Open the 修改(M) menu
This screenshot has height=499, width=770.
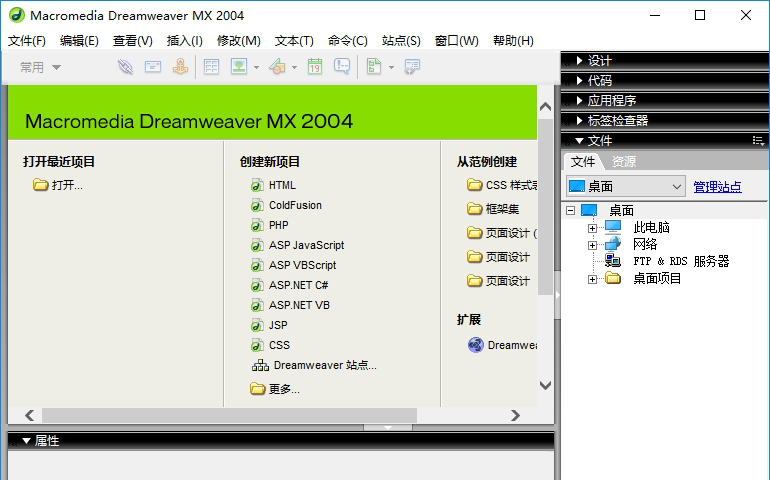(239, 41)
